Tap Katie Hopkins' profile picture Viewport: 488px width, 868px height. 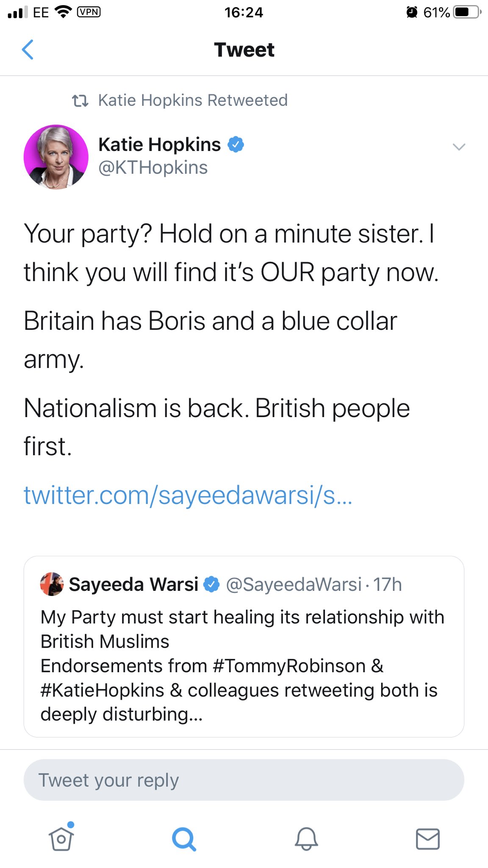[x=56, y=157]
